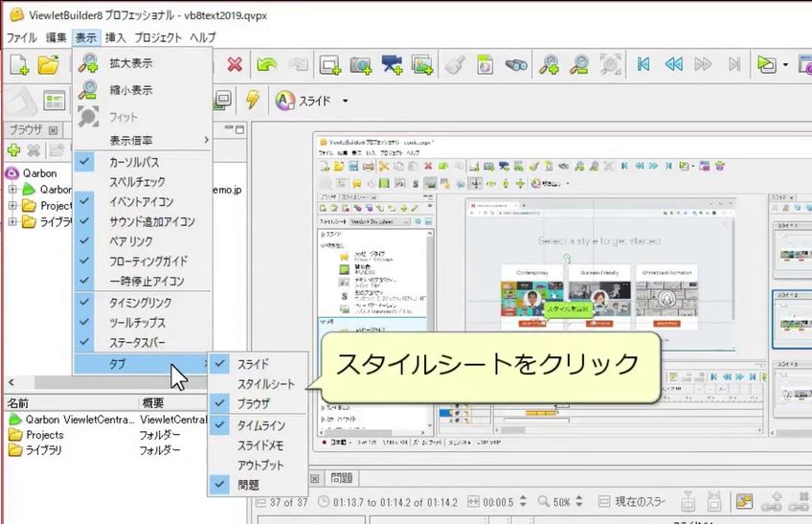
Task: Expand the Qarbon tree node
Action: coord(13,189)
